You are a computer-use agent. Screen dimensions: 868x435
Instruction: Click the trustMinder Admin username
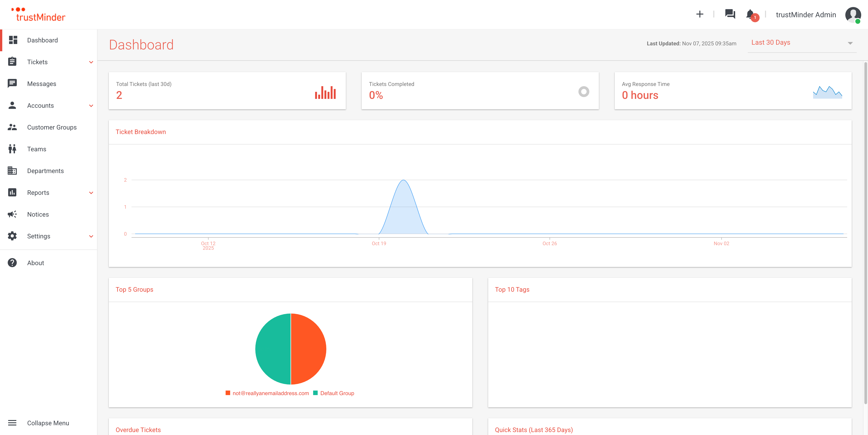coord(806,15)
